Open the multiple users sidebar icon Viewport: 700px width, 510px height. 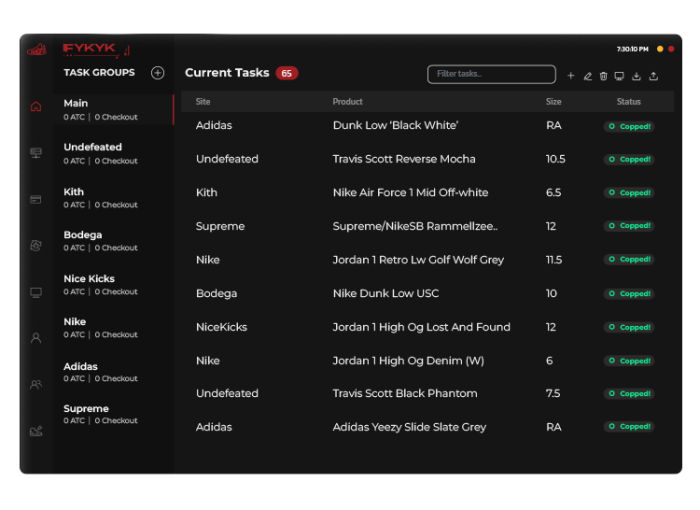(x=36, y=384)
